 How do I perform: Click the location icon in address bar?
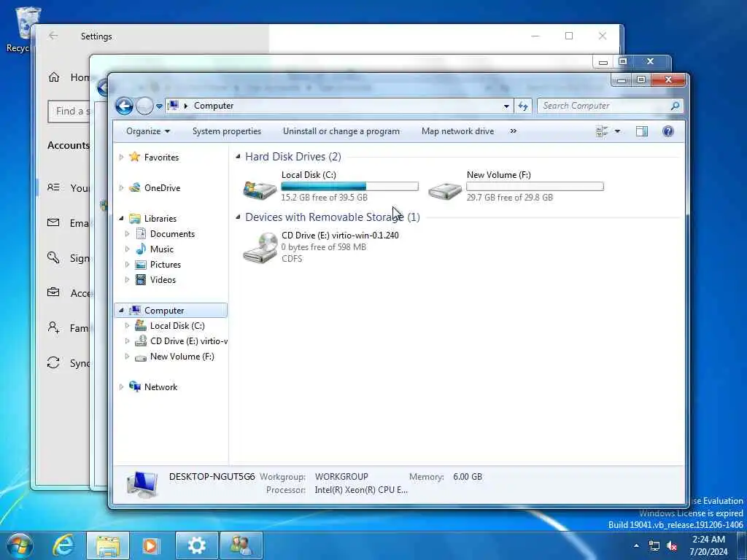point(174,106)
